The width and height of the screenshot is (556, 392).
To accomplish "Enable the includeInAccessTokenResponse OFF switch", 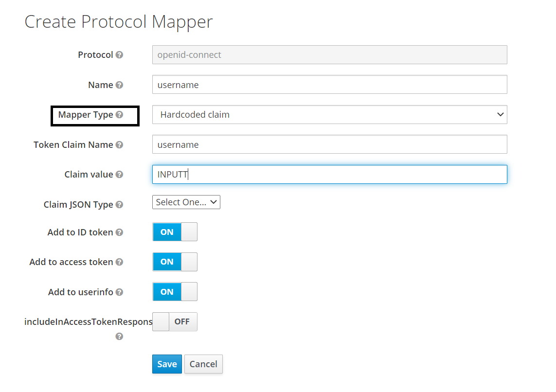I will click(x=175, y=321).
